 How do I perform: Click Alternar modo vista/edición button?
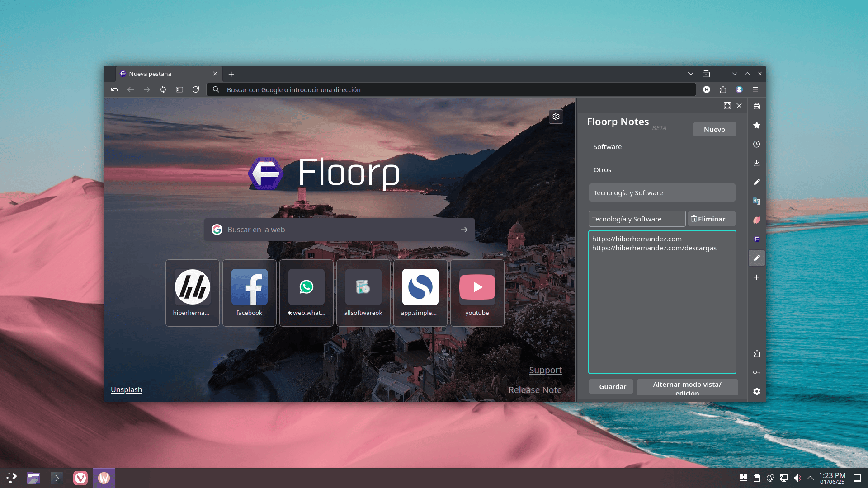point(687,387)
